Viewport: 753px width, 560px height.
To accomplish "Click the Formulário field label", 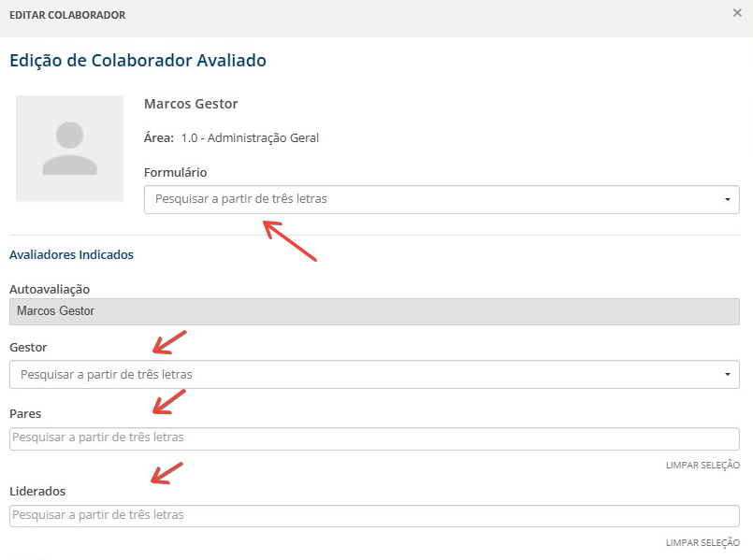I will pyautogui.click(x=175, y=172).
